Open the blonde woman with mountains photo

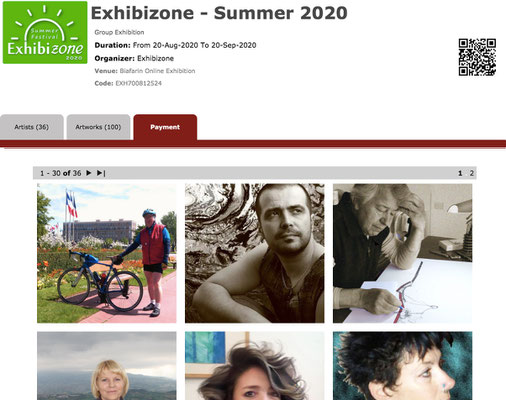coord(107,366)
